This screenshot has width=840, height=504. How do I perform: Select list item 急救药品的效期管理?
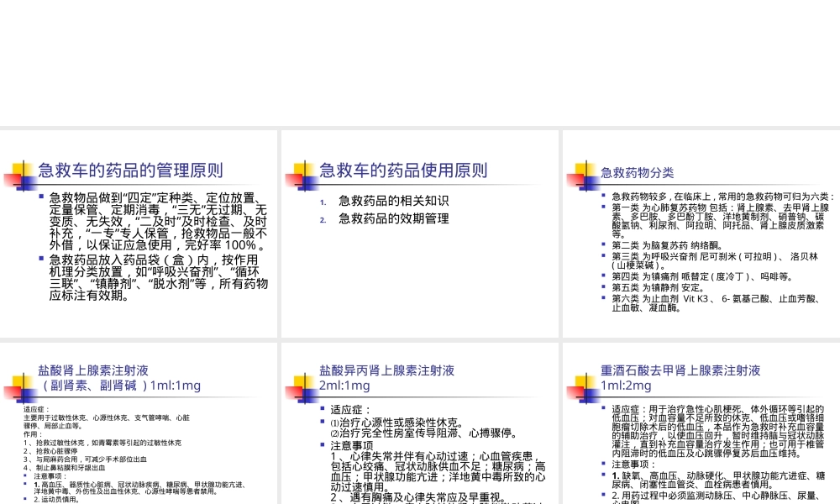coord(394,218)
